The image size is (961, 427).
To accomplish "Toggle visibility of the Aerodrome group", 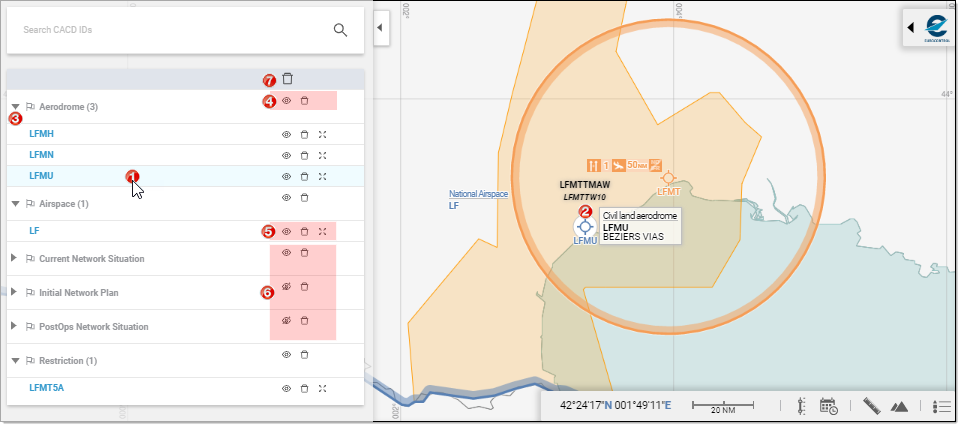I will point(286,101).
